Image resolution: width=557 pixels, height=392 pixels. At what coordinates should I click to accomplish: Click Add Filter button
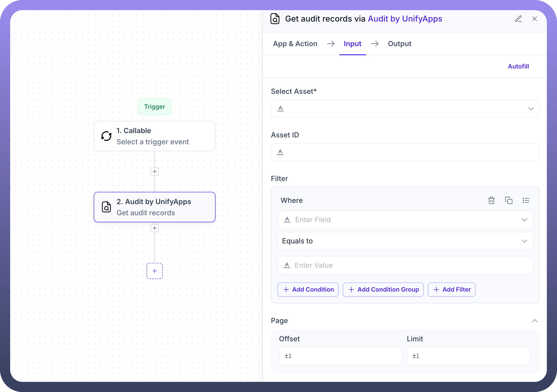pyautogui.click(x=452, y=290)
